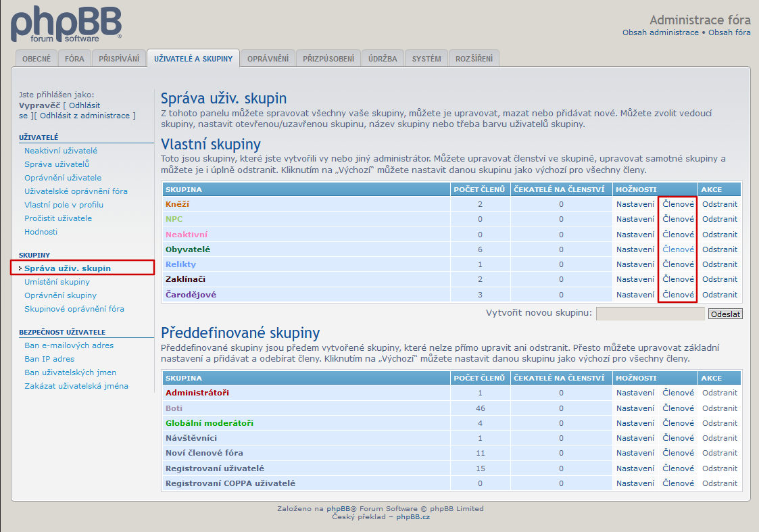Open Nastavení for Administrátoři group
The image size is (759, 532).
point(635,393)
